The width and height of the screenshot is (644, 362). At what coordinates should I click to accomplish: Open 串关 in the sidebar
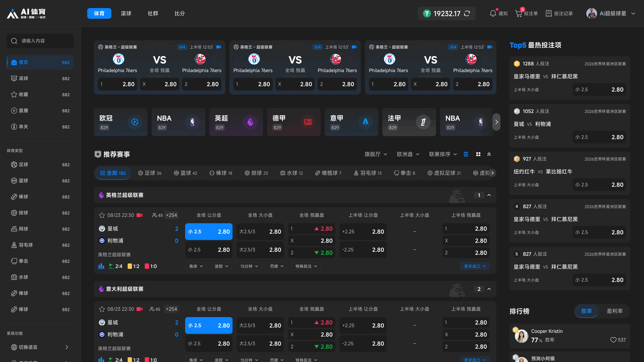40,127
